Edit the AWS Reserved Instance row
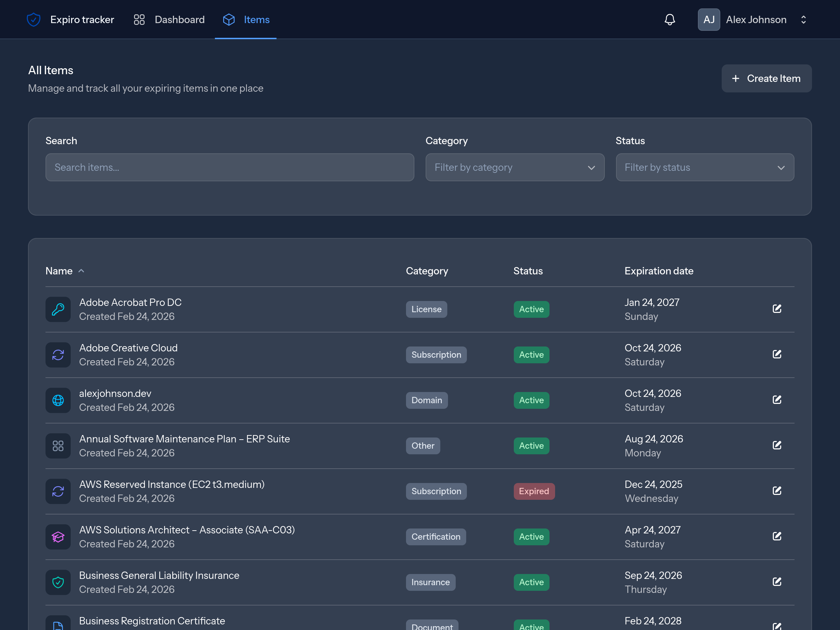Image resolution: width=840 pixels, height=630 pixels. coord(777,491)
